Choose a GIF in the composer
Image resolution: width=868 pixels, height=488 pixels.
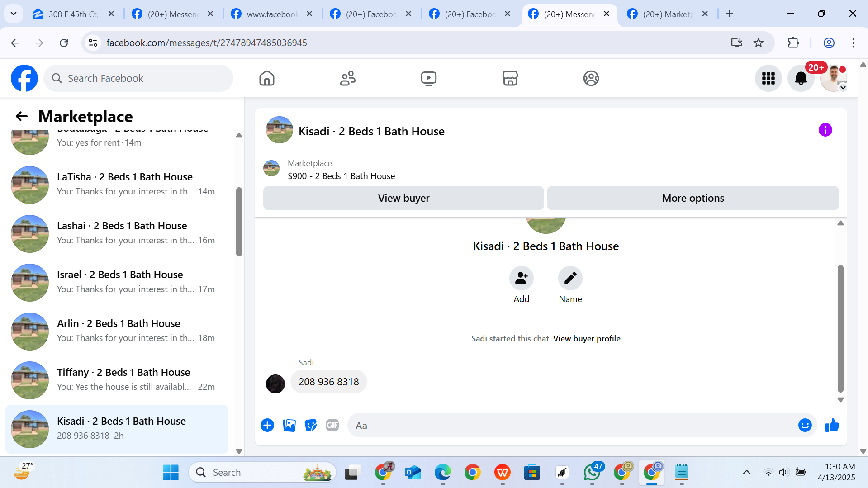(332, 426)
